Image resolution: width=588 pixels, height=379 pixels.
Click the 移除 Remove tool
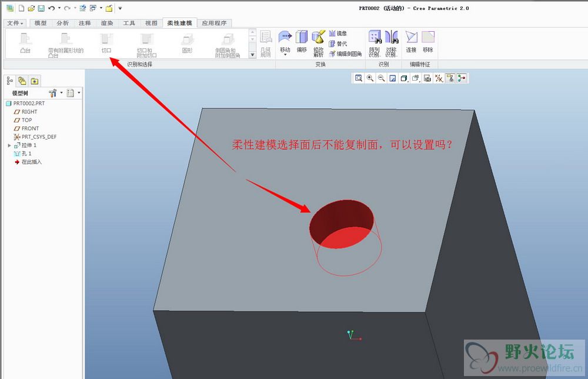[x=428, y=42]
